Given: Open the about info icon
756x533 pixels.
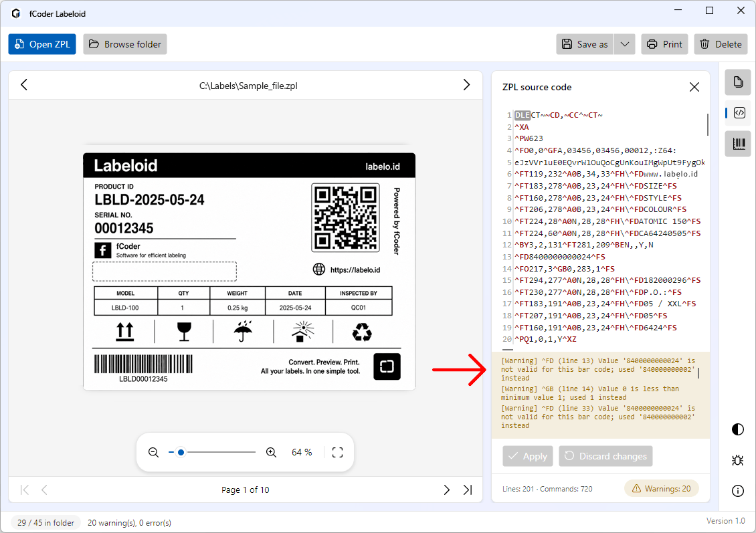Looking at the screenshot, I should coord(738,491).
